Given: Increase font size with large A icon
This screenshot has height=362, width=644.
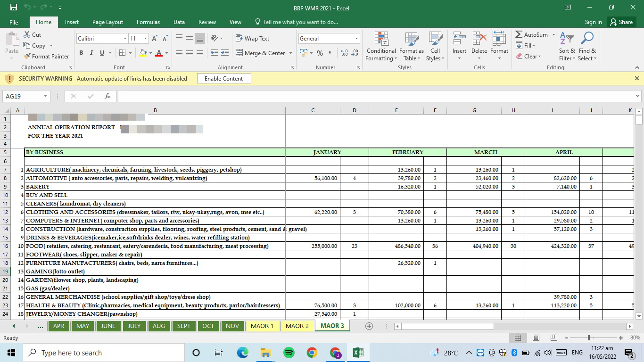Looking at the screenshot, I should 155,38.
